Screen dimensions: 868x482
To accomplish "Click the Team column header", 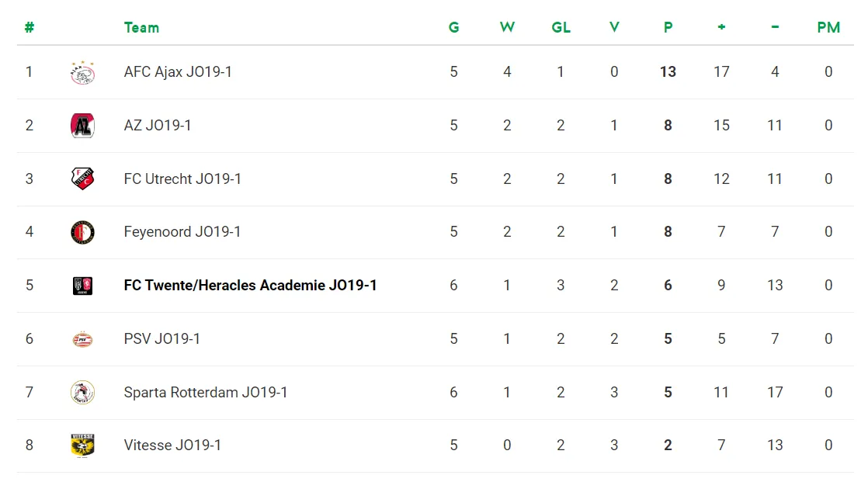I will (141, 28).
